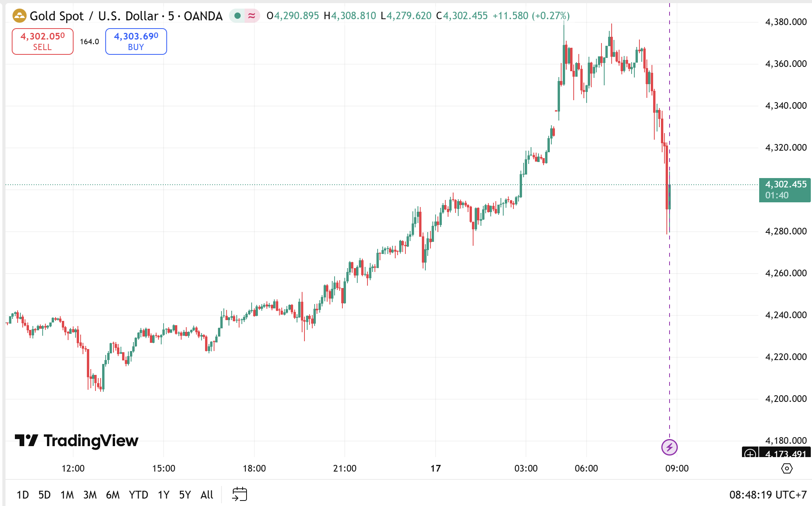Image resolution: width=812 pixels, height=506 pixels.
Task: Click the green market status dot
Action: [237, 16]
